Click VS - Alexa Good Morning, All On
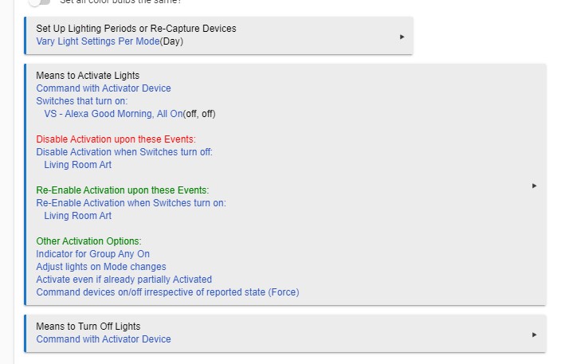 [113, 114]
